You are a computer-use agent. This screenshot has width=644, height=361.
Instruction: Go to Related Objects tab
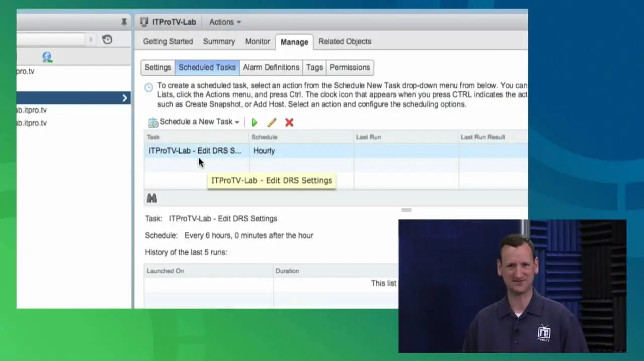pos(345,42)
